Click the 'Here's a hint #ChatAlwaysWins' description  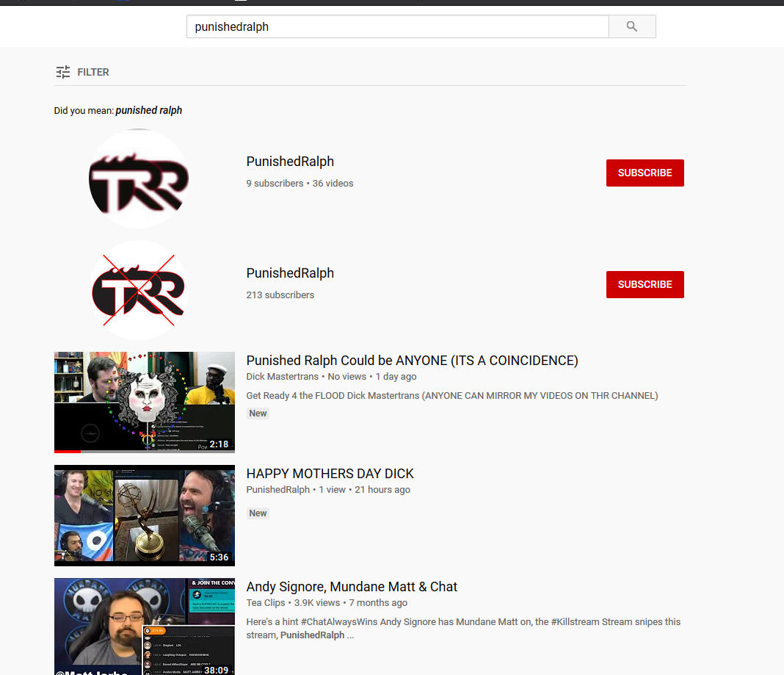pyautogui.click(x=463, y=628)
